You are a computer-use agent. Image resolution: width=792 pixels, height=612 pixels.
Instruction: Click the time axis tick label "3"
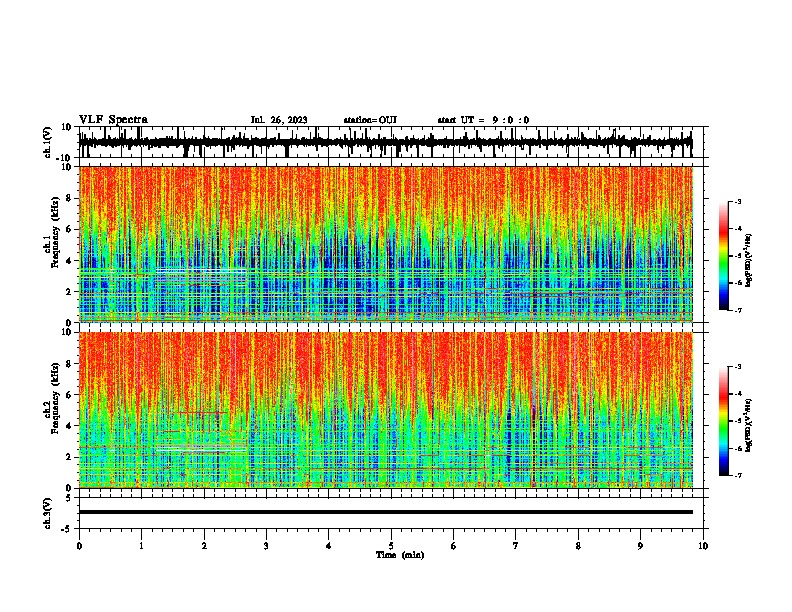tap(266, 546)
